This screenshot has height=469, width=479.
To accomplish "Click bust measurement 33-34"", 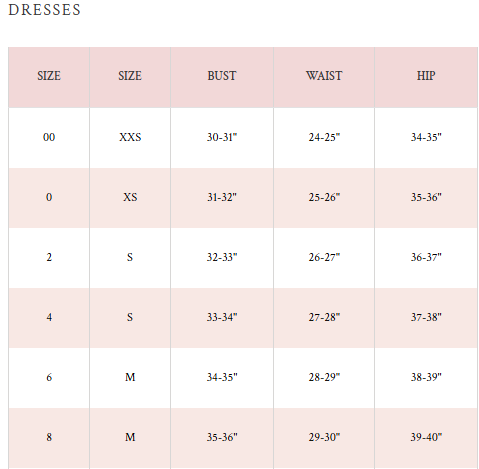I will pyautogui.click(x=222, y=317).
